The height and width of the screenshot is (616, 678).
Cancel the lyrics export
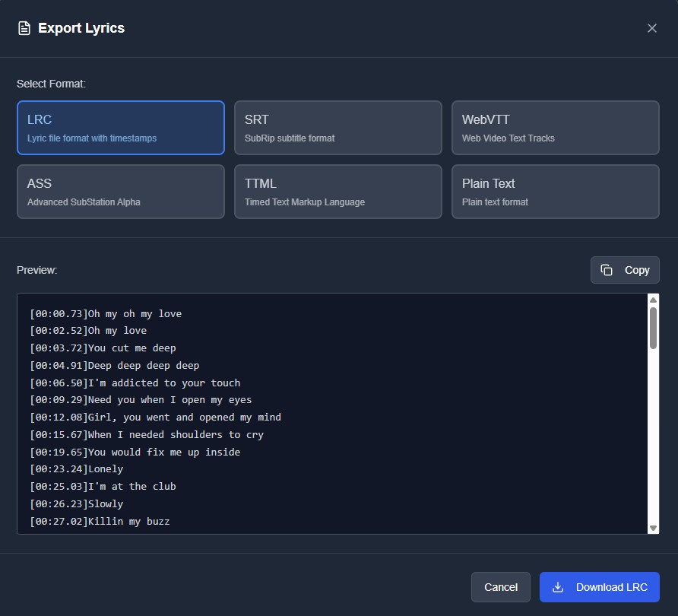pos(501,587)
